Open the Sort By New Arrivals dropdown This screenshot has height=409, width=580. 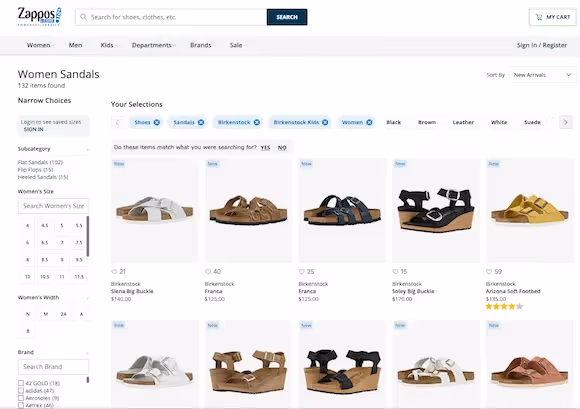(x=542, y=75)
